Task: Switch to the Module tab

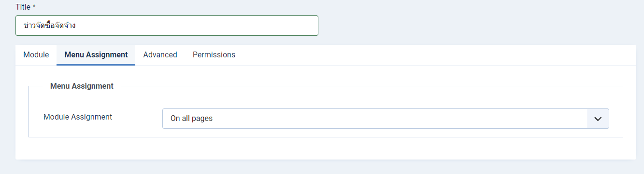Action: tap(36, 55)
